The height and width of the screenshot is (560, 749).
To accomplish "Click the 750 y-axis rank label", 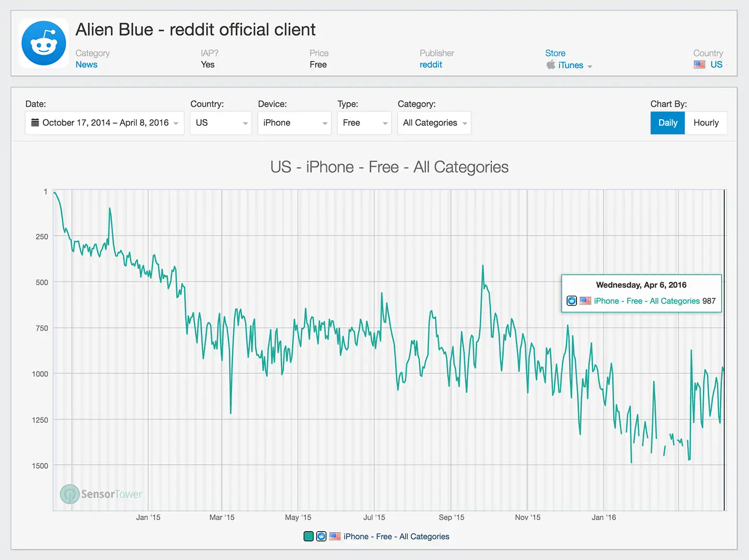I will (x=42, y=328).
